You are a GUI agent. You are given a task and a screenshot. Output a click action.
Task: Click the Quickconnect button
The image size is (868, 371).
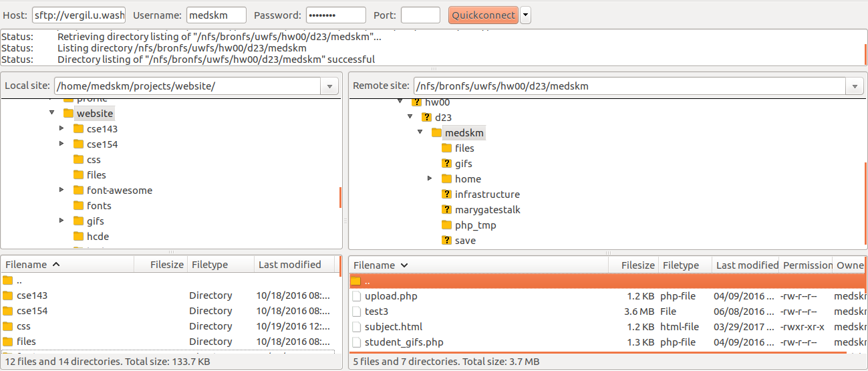pyautogui.click(x=483, y=15)
